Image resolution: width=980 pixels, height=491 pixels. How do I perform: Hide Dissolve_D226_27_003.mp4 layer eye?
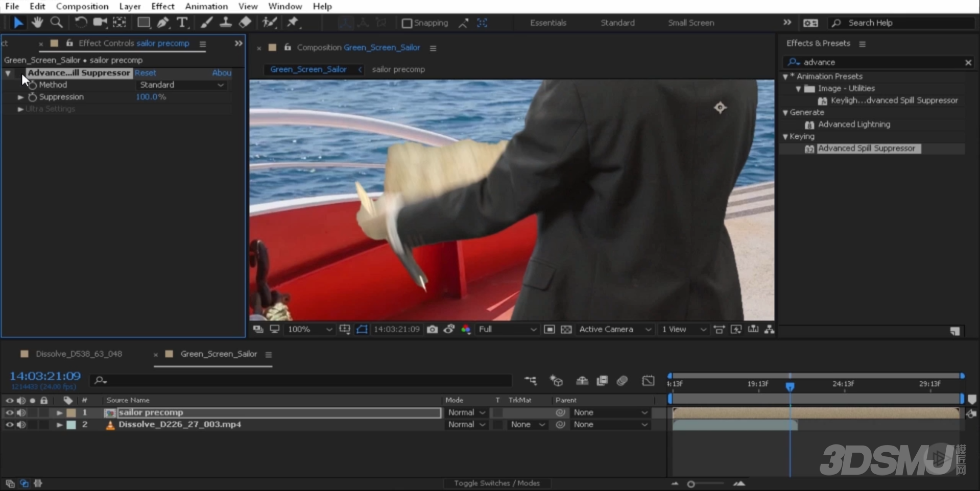pos(9,425)
